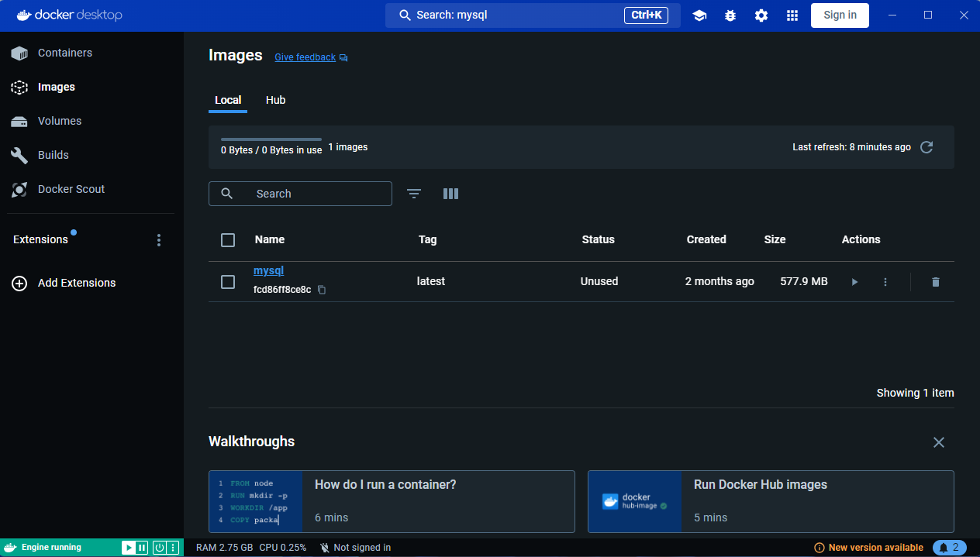Select Images in the sidebar
Image resolution: width=980 pixels, height=557 pixels.
[x=57, y=87]
